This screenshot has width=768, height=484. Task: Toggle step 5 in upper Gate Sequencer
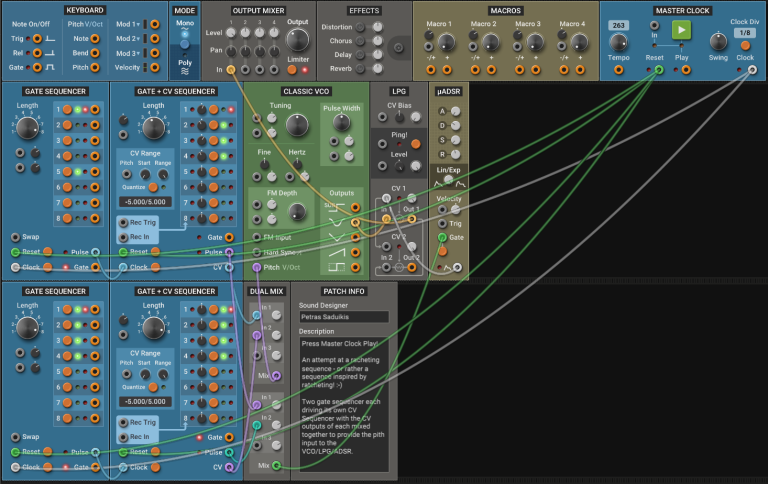pos(67,172)
